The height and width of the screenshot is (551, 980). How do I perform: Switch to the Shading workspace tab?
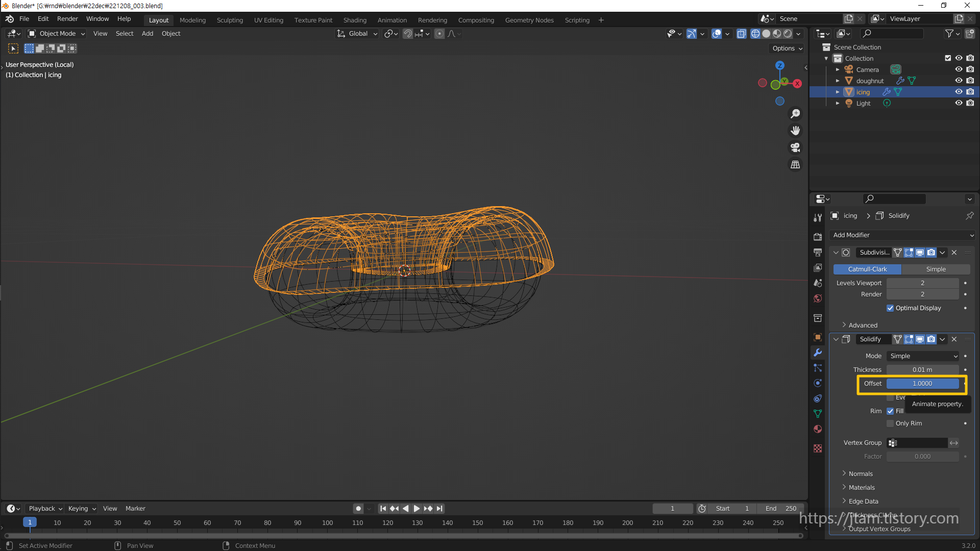pyautogui.click(x=355, y=20)
